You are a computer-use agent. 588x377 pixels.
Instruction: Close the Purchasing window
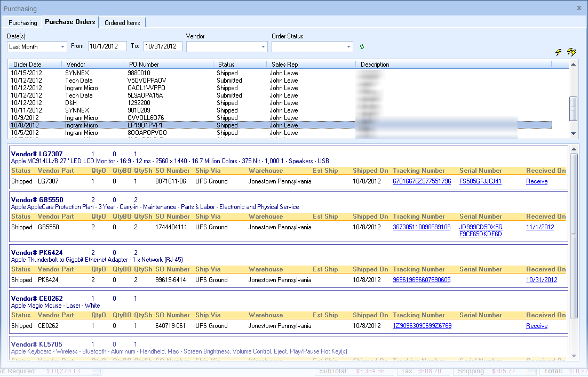click(579, 8)
